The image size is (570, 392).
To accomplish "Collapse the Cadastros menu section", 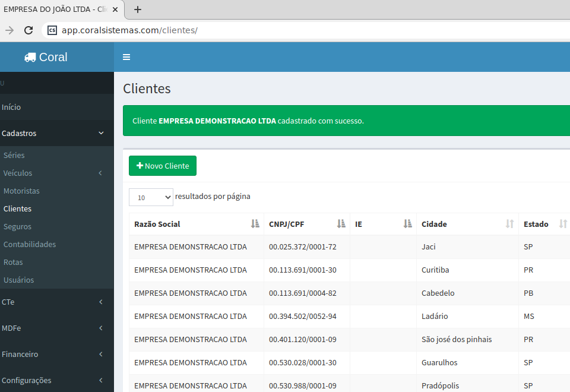I will [x=101, y=134].
